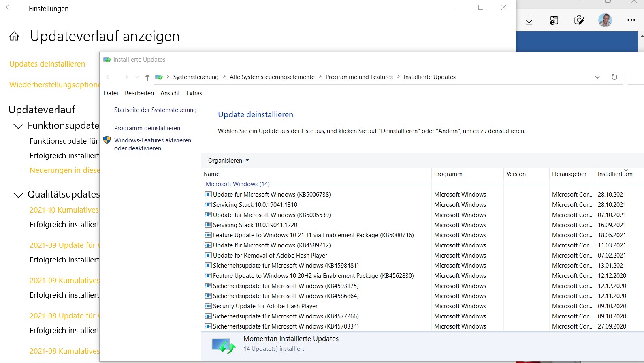Click Updates deinstallieren link
This screenshot has width=644, height=363.
point(47,64)
